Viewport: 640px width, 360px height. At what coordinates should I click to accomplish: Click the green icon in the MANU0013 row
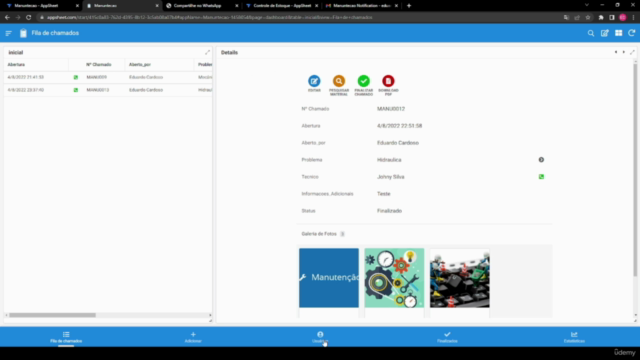pos(76,90)
